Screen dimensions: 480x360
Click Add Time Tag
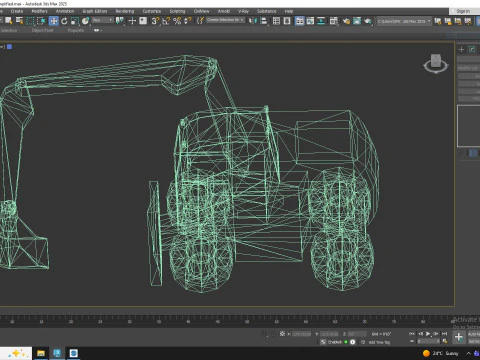click(x=379, y=342)
